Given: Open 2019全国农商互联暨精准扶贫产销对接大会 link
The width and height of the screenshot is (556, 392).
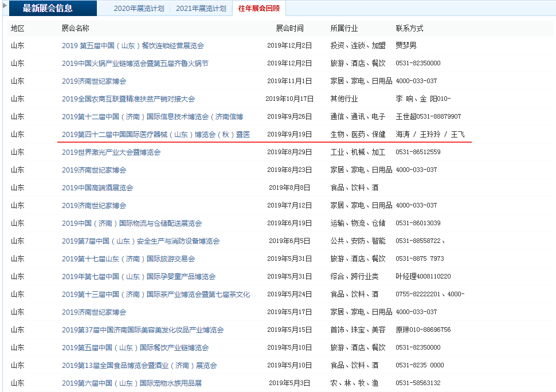Looking at the screenshot, I should (x=128, y=99).
